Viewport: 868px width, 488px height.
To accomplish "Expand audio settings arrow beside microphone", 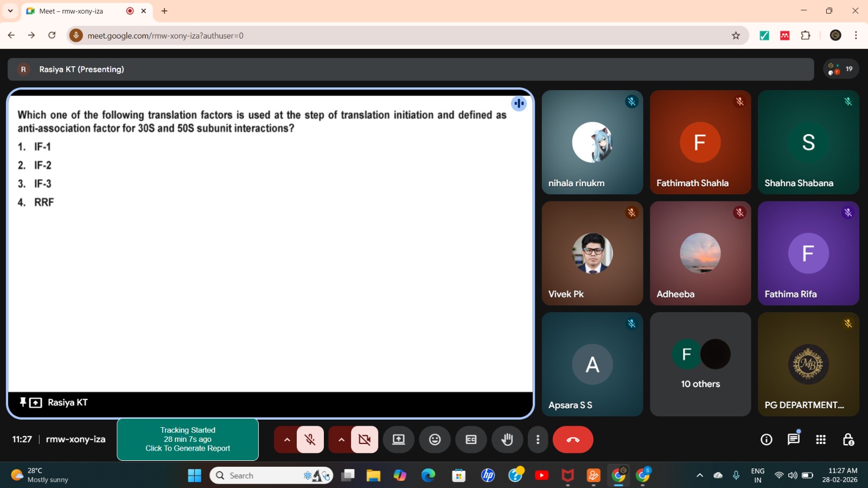I will 286,440.
